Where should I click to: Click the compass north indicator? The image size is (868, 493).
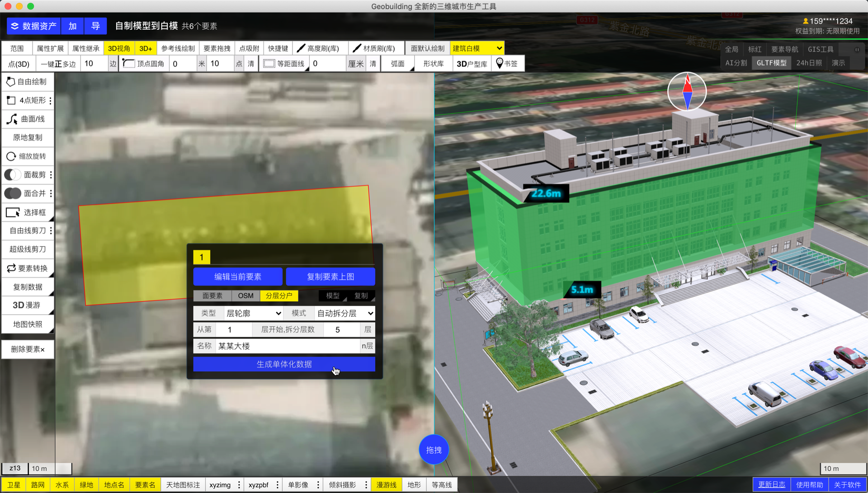click(x=687, y=92)
